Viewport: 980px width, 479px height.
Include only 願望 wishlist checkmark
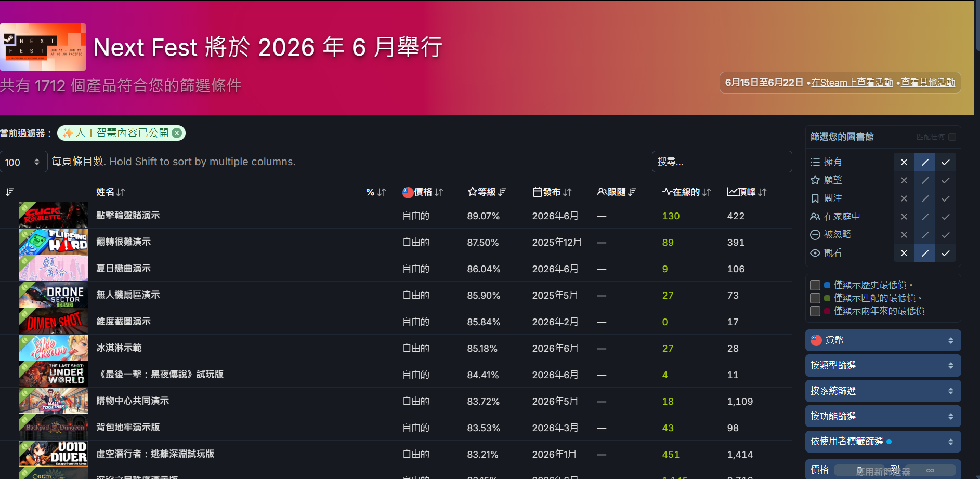coord(946,180)
